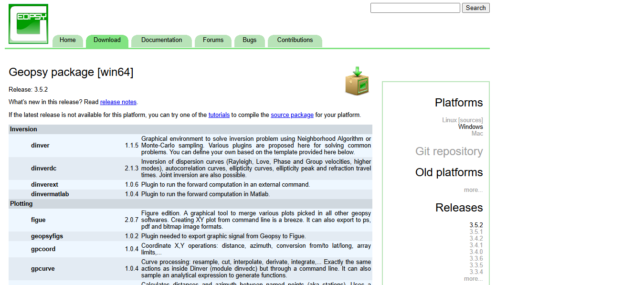The width and height of the screenshot is (644, 285).
Task: Select release 3.3.5
Action: pyautogui.click(x=476, y=265)
